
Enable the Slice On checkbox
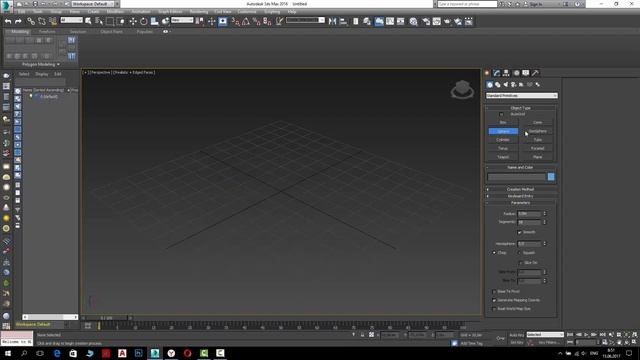[520, 263]
